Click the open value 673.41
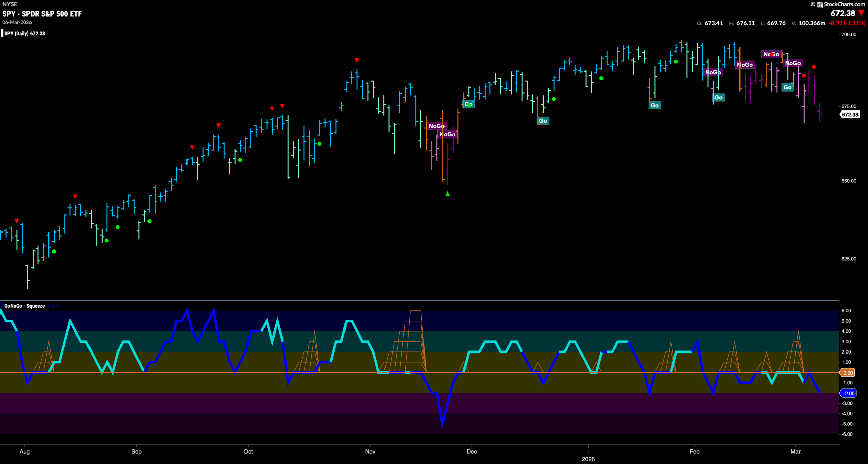868x464 pixels. click(x=714, y=23)
